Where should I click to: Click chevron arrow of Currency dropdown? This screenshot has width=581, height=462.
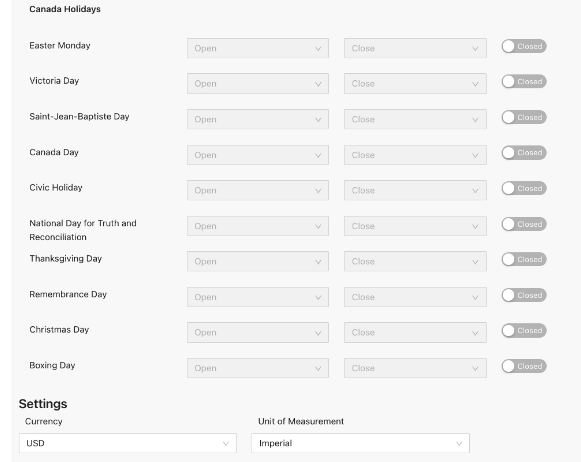225,443
